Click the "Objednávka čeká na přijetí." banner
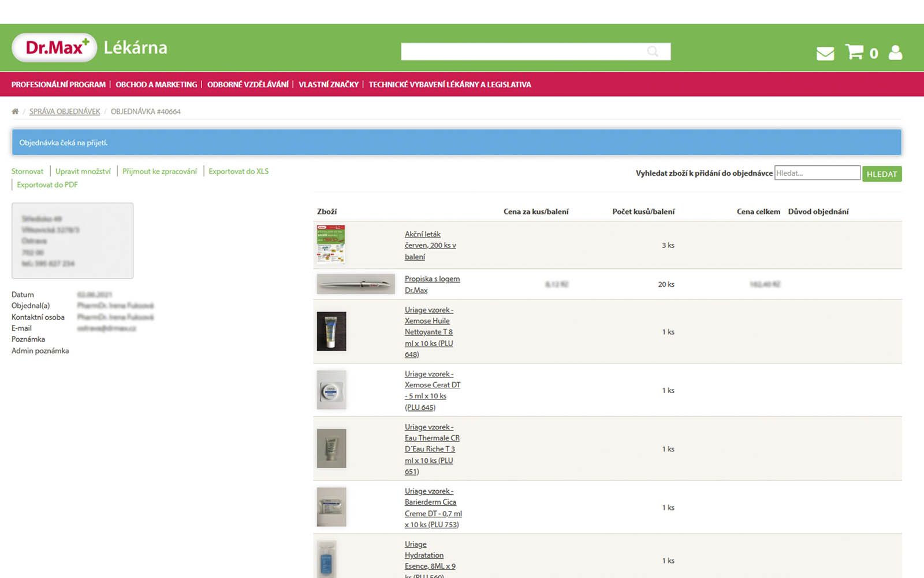Image resolution: width=924 pixels, height=578 pixels. (x=456, y=142)
